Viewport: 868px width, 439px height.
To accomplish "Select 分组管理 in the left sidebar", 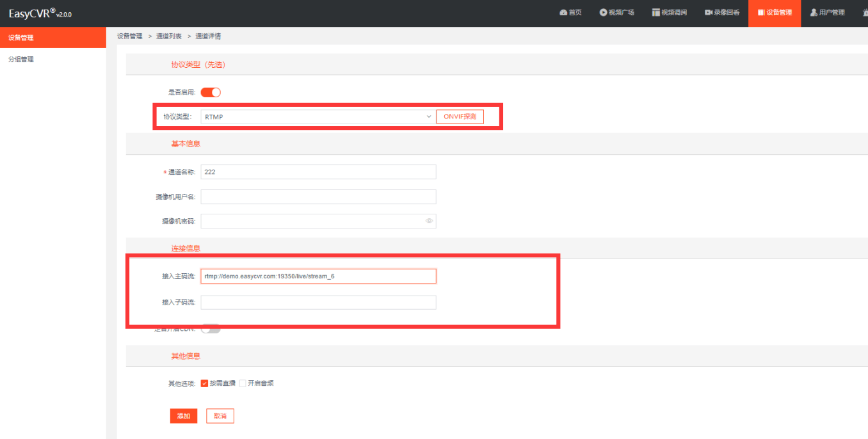I will tap(21, 60).
